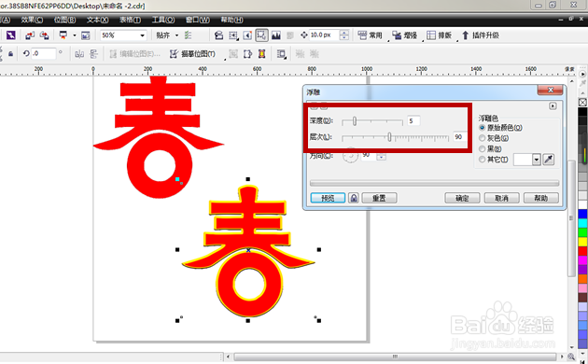Open the 50% zoom level dropdown
588x364 pixels.
143,35
